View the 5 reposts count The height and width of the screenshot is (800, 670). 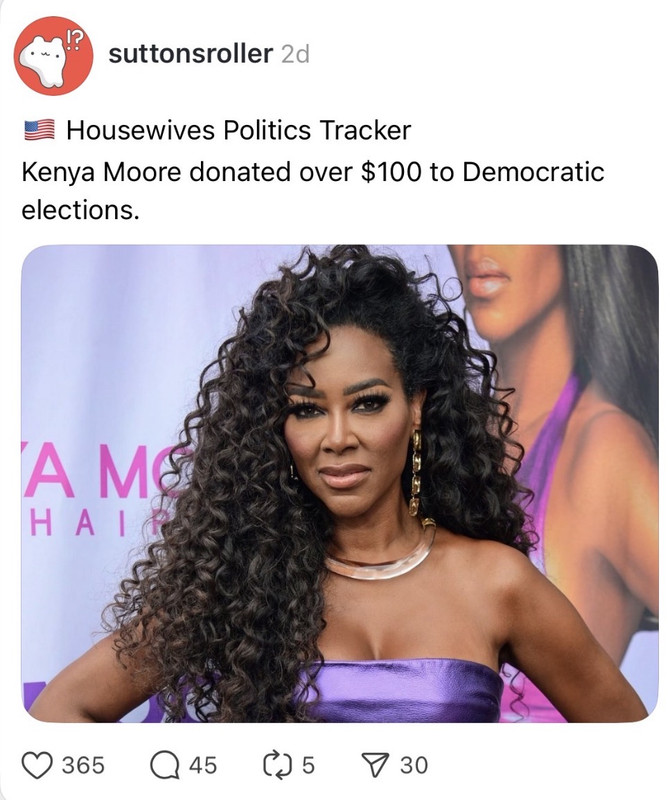point(308,765)
